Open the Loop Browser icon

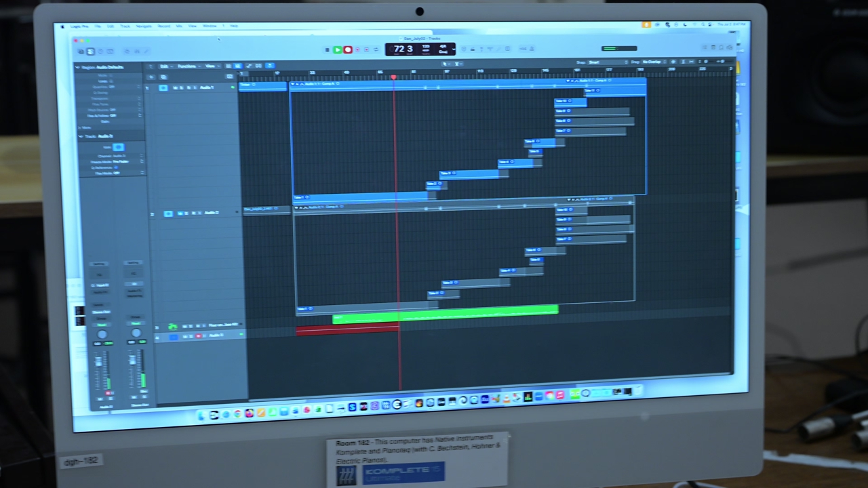(x=721, y=47)
